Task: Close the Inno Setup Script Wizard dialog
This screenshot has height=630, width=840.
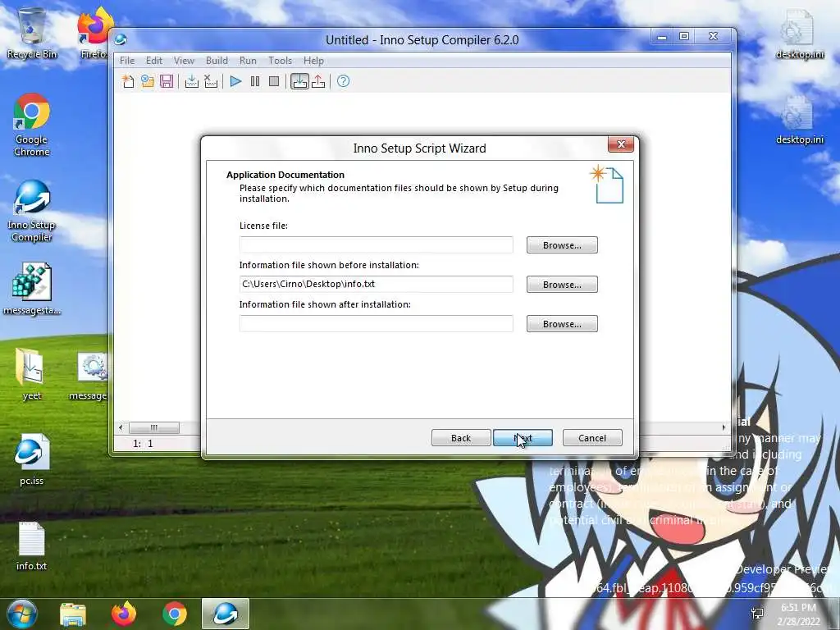Action: pyautogui.click(x=621, y=144)
